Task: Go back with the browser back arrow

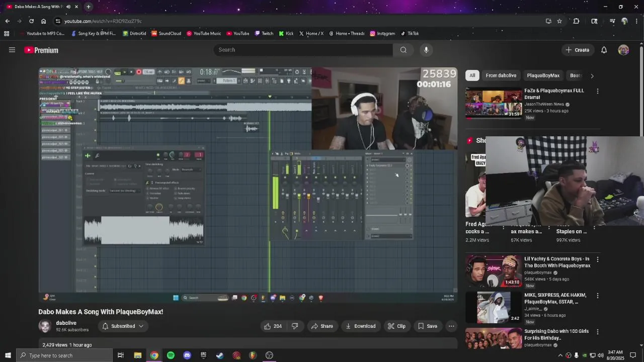Action: (7, 21)
